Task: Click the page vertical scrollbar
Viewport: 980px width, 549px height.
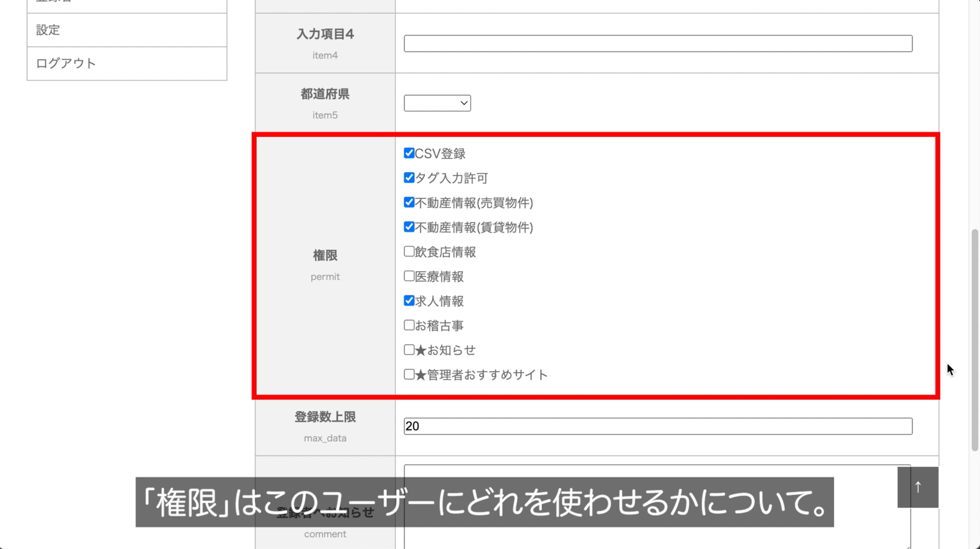Action: click(x=975, y=340)
